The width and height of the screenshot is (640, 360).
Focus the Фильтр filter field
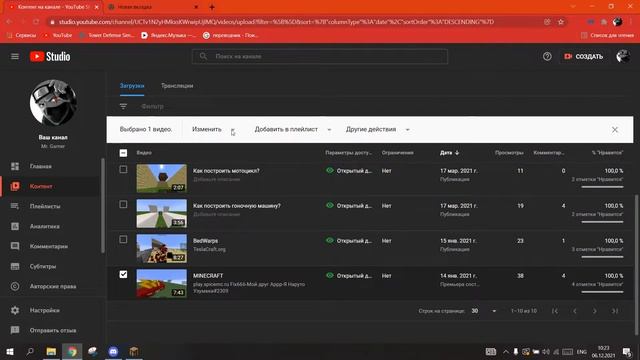pos(152,106)
